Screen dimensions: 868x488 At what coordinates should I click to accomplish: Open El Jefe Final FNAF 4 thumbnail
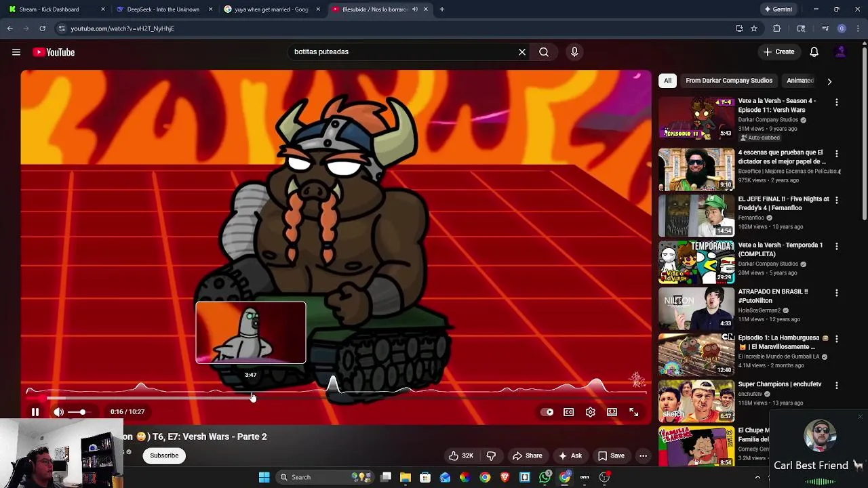click(696, 216)
